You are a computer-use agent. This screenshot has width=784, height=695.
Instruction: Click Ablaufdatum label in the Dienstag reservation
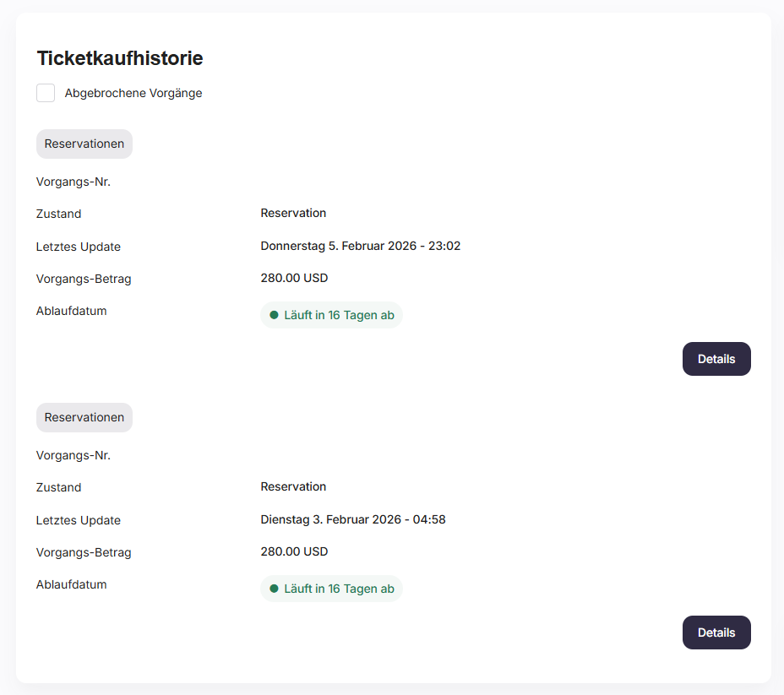[x=72, y=584]
